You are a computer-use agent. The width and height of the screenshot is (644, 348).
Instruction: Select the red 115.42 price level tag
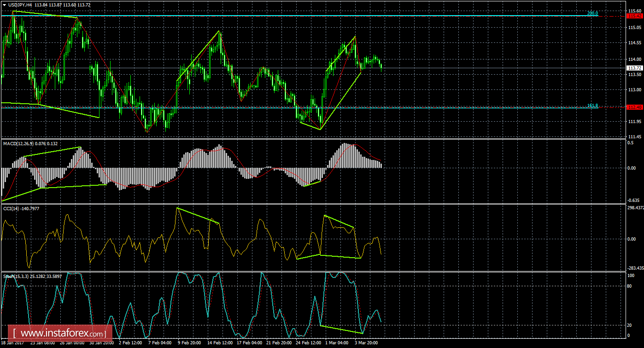[x=635, y=16]
